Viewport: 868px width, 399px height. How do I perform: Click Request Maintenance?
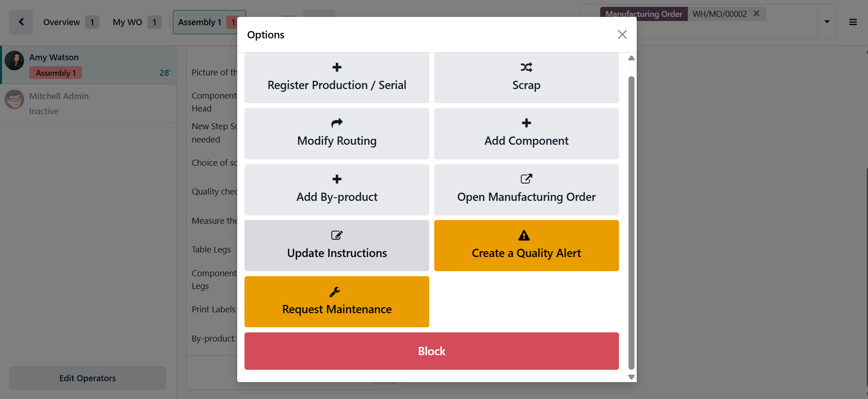click(x=337, y=302)
